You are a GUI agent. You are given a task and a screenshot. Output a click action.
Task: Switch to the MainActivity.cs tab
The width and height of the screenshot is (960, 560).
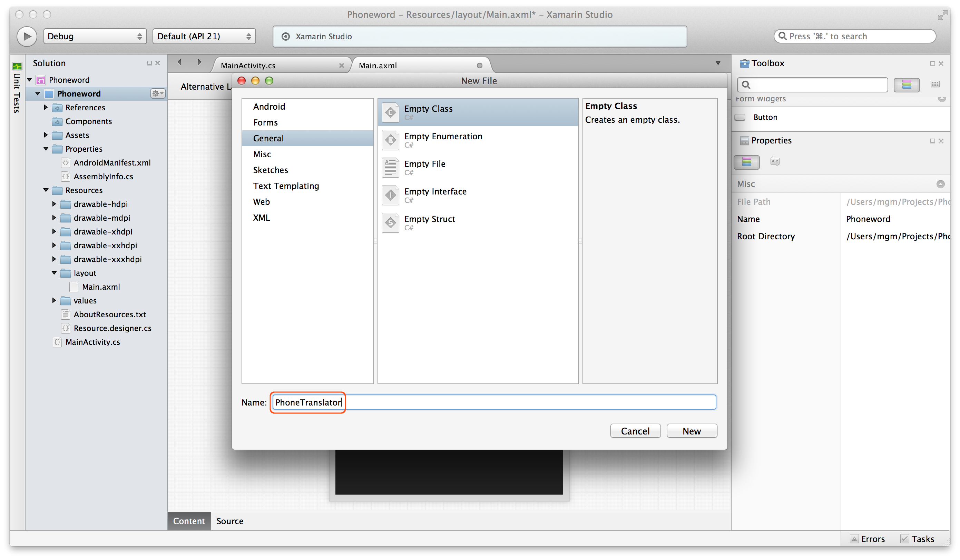click(x=248, y=66)
